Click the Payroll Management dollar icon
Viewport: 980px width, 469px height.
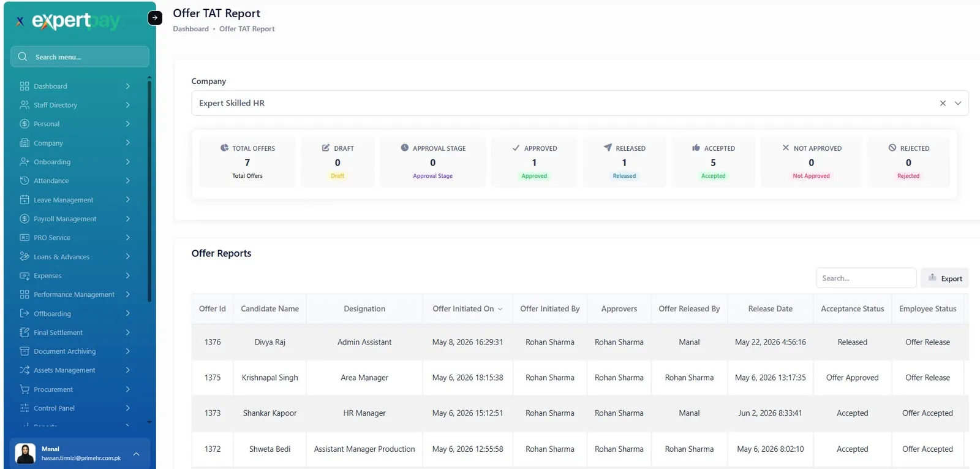(24, 219)
